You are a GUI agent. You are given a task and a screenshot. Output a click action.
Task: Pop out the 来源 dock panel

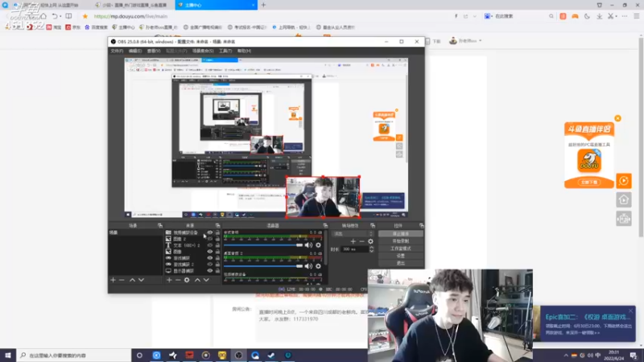click(217, 225)
